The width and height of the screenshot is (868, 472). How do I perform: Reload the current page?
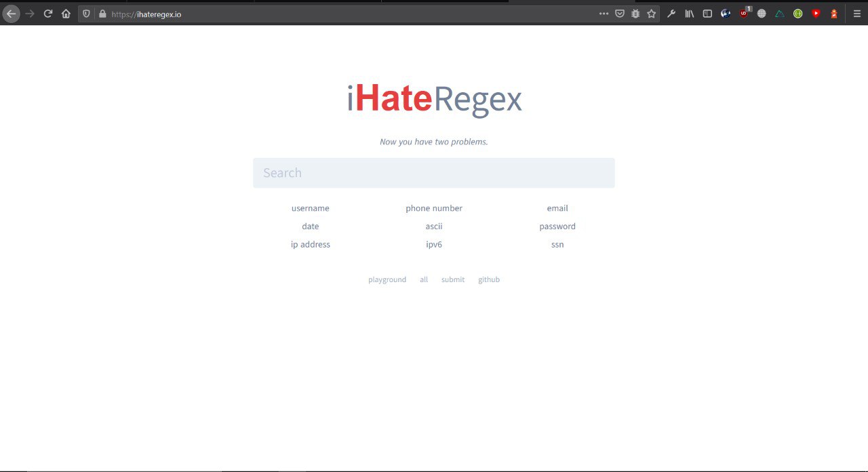48,14
